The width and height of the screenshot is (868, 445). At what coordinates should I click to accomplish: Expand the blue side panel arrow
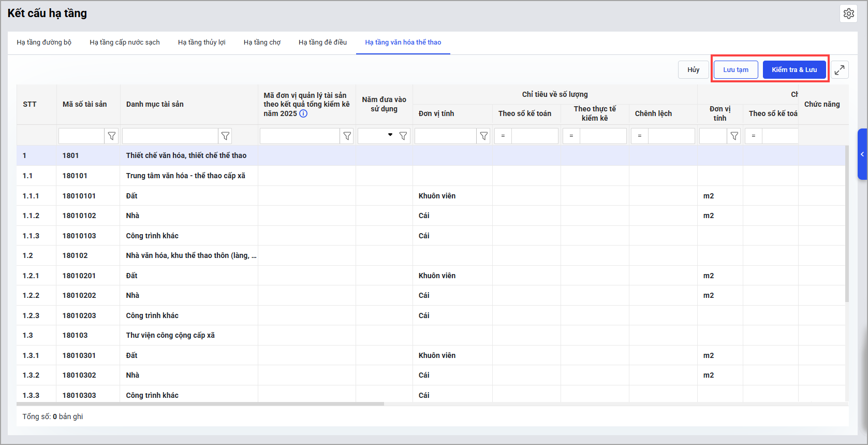pos(862,154)
